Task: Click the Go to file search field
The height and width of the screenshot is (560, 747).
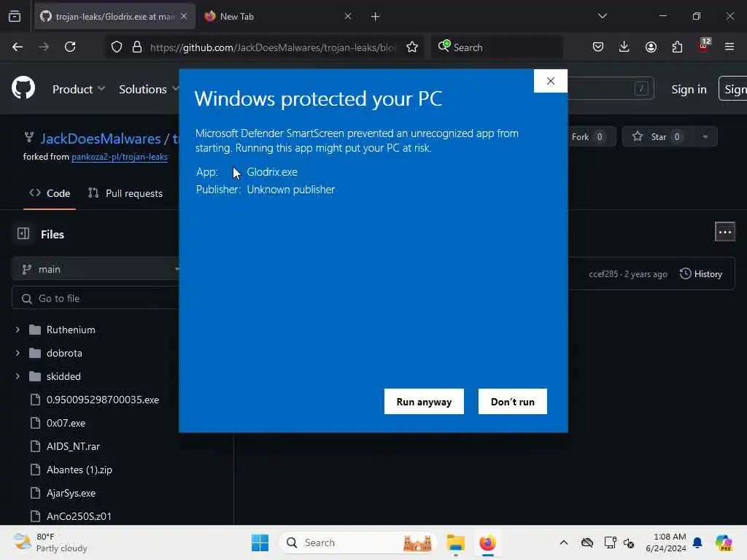Action: (x=96, y=298)
